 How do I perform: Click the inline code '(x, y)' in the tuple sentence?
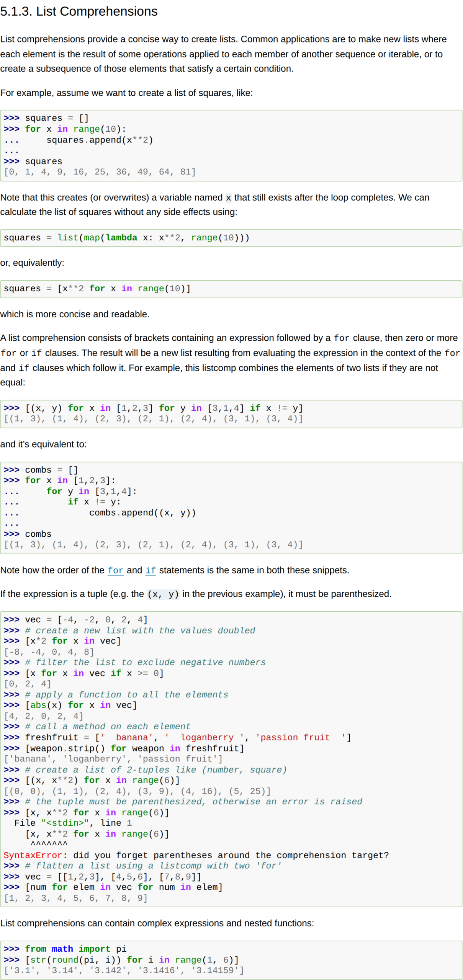(x=163, y=595)
